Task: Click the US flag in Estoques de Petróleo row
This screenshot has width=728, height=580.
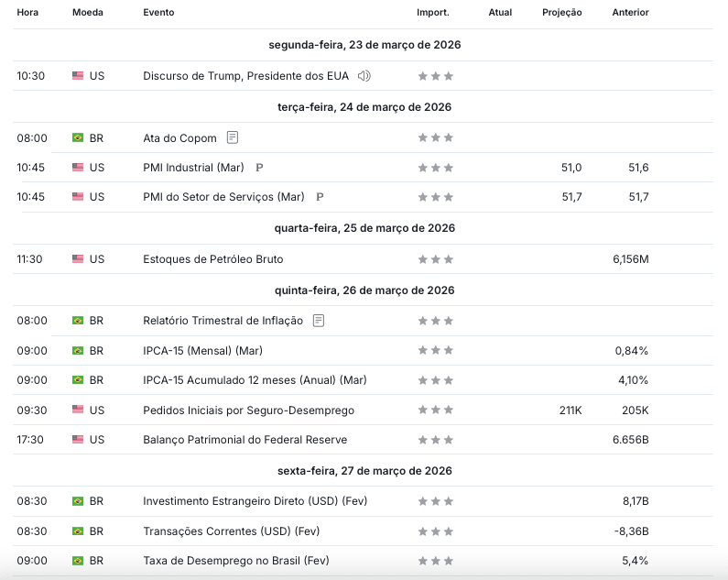Action: click(x=78, y=259)
